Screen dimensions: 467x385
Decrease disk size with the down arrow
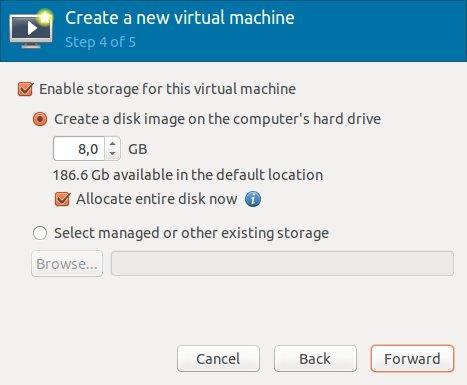pyautogui.click(x=113, y=154)
